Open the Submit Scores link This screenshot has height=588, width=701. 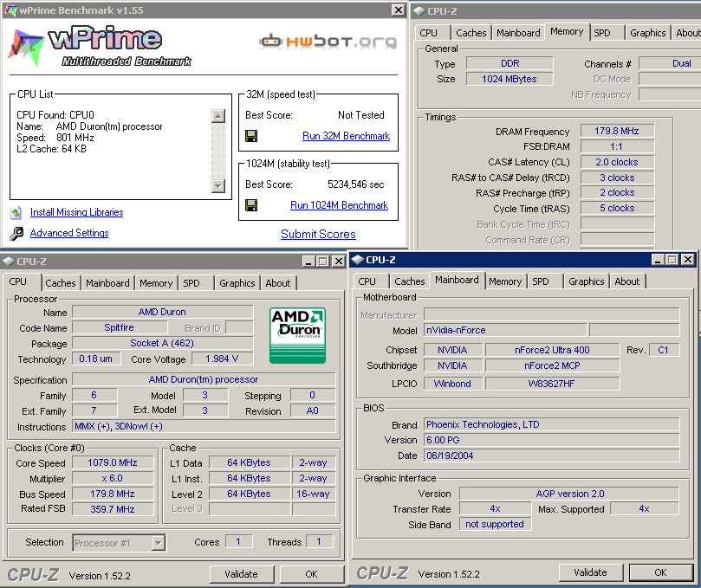(318, 234)
